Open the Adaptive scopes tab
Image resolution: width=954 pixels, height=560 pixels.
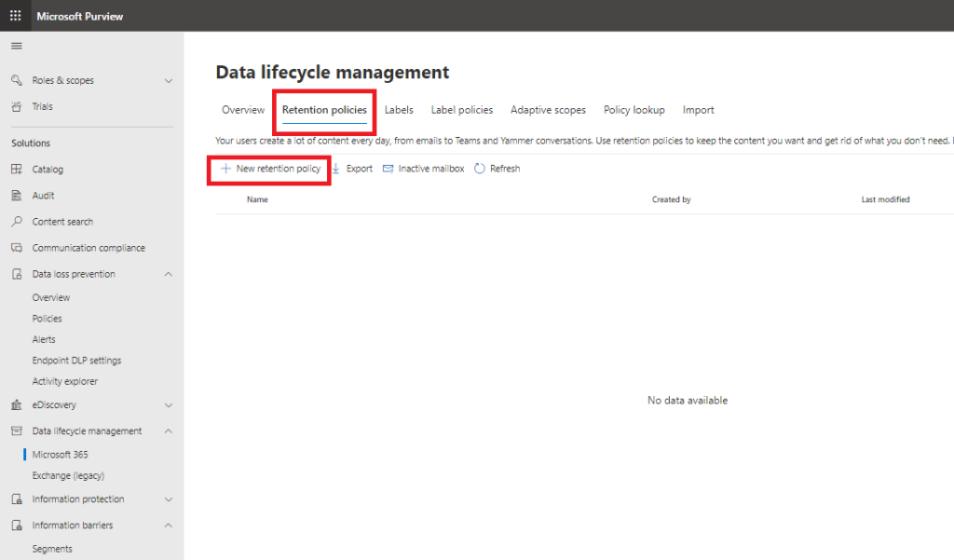548,109
